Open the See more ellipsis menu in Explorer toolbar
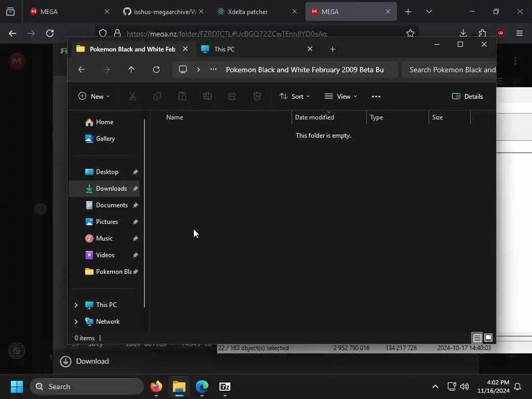532x399 pixels. click(376, 96)
